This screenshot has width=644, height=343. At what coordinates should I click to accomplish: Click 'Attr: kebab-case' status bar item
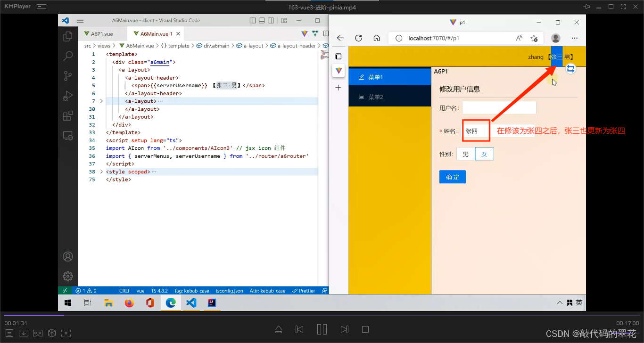[267, 291]
